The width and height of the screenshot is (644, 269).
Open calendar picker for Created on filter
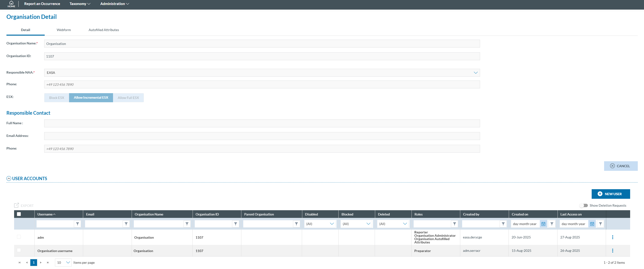coord(543,224)
